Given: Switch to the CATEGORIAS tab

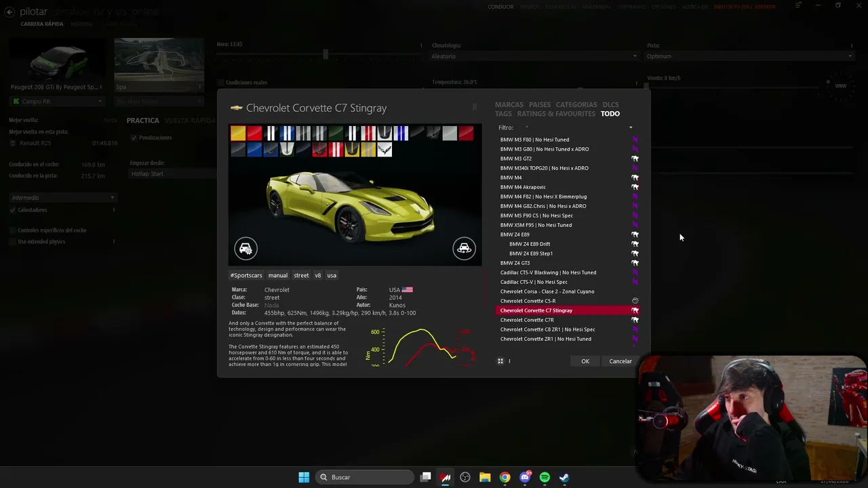Looking at the screenshot, I should click(576, 105).
